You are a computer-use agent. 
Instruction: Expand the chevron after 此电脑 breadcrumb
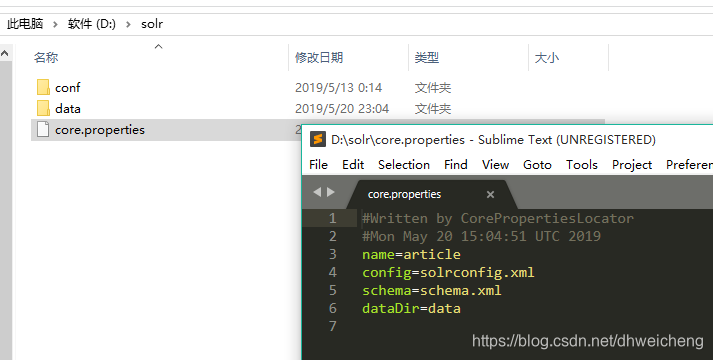click(x=55, y=25)
